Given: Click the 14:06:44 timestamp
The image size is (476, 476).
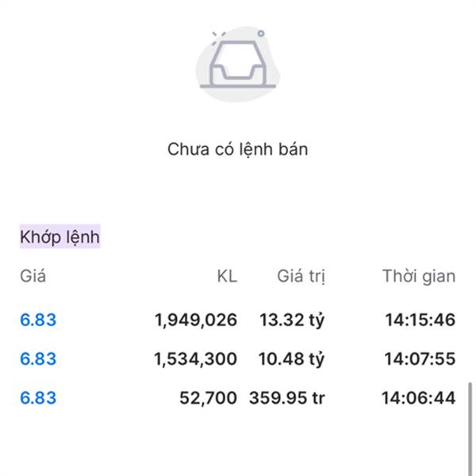Looking at the screenshot, I should point(420,397).
